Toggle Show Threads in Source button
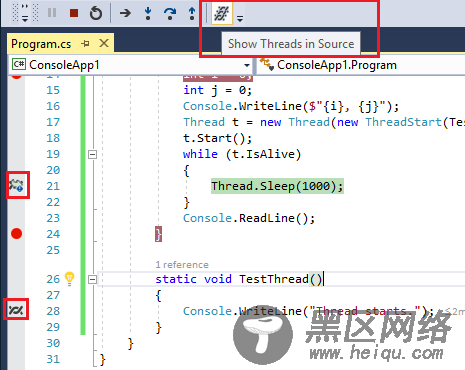The image size is (465, 370). click(x=221, y=13)
